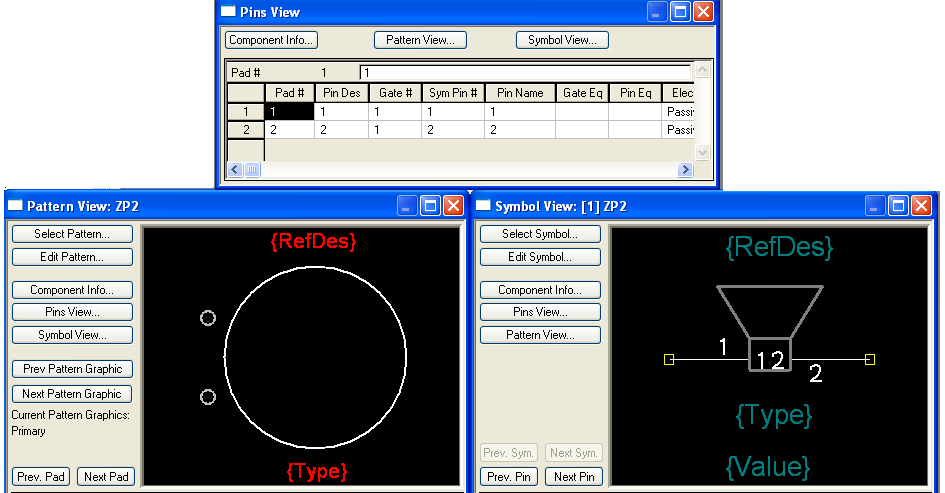Open Pins View from Pattern View window
945x493 pixels.
pos(72,312)
